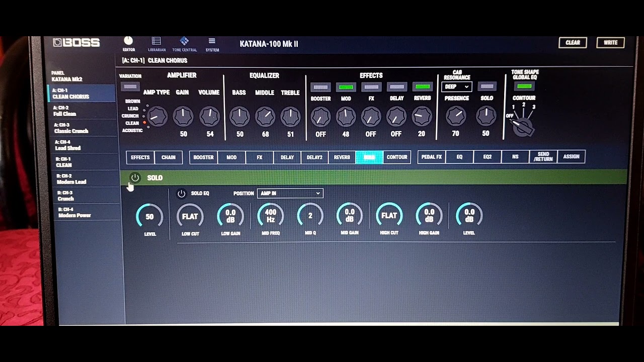Toggle the Booster effect on/off switch
This screenshot has height=362, width=644.
point(320,87)
